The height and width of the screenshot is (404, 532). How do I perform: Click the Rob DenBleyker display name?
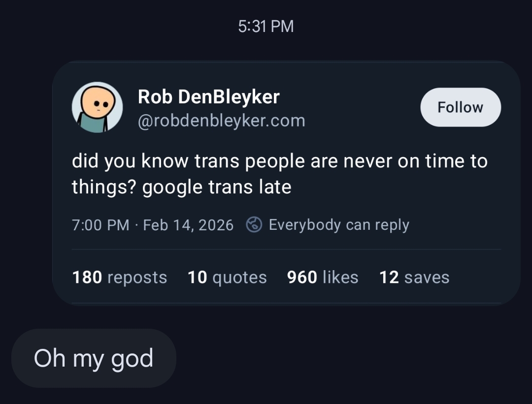pyautogui.click(x=208, y=97)
